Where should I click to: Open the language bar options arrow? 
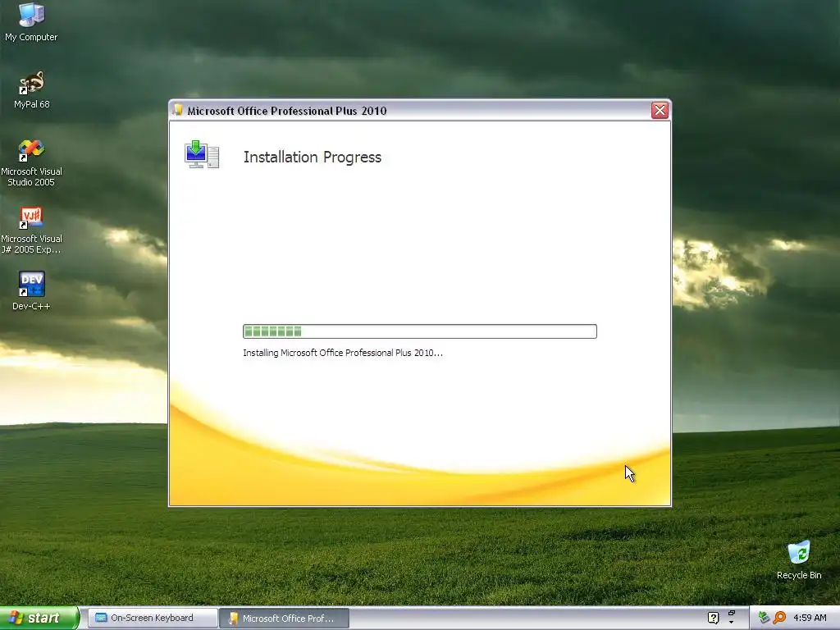(731, 623)
